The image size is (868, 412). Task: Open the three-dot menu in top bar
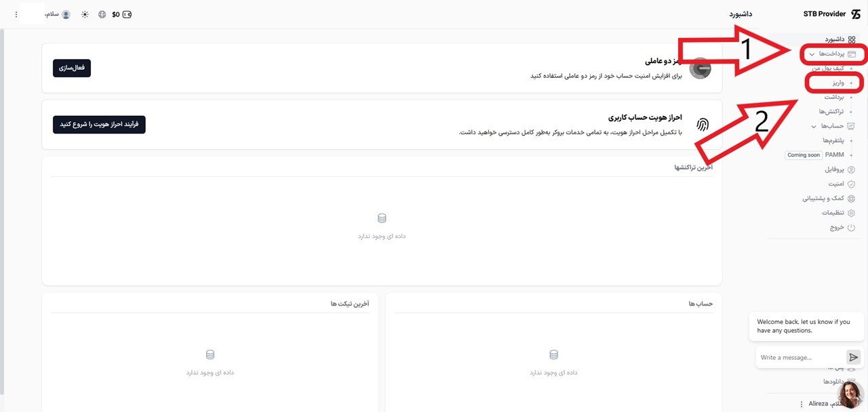16,14
